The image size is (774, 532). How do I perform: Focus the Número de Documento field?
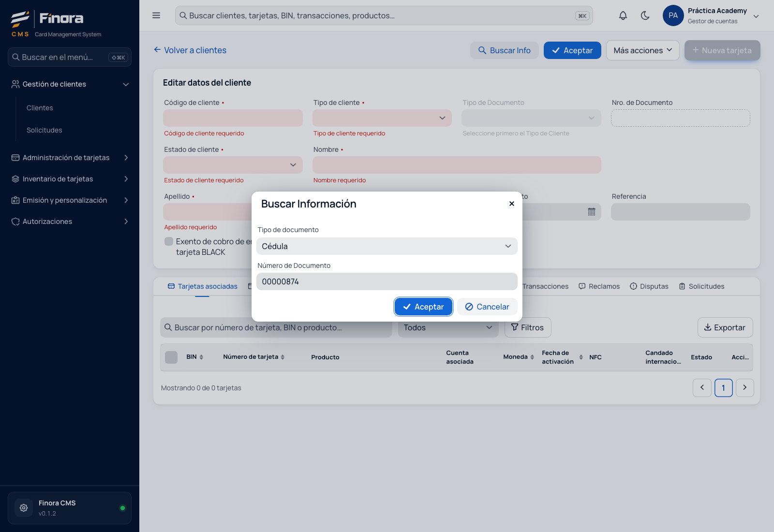pyautogui.click(x=387, y=281)
